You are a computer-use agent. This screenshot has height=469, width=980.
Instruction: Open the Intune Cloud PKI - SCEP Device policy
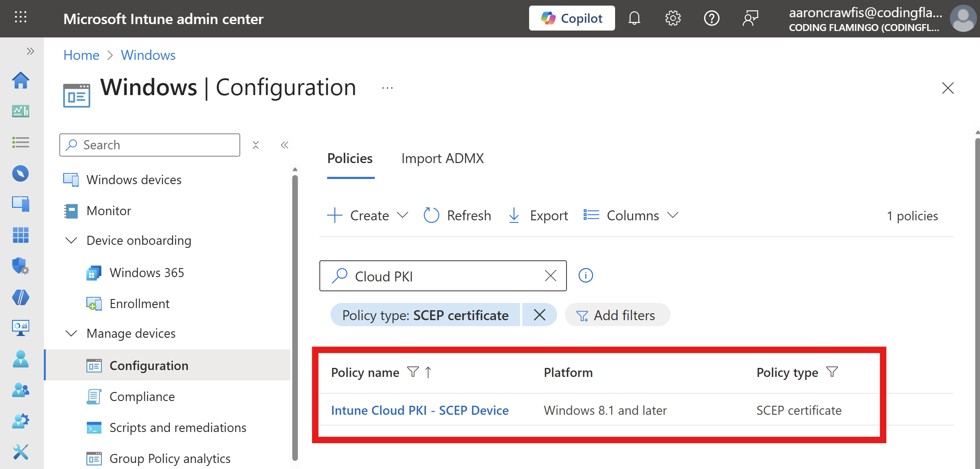(420, 410)
